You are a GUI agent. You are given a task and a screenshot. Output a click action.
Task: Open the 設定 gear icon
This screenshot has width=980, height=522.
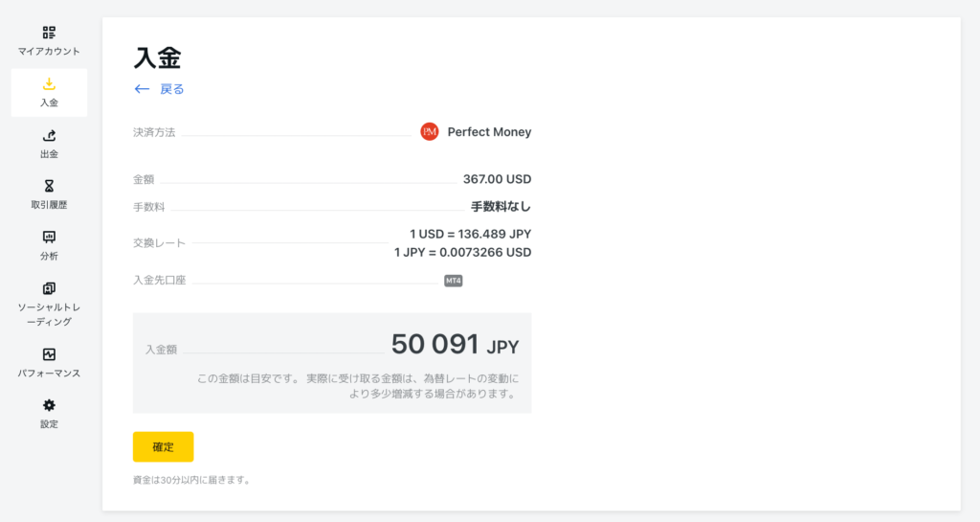pos(49,405)
